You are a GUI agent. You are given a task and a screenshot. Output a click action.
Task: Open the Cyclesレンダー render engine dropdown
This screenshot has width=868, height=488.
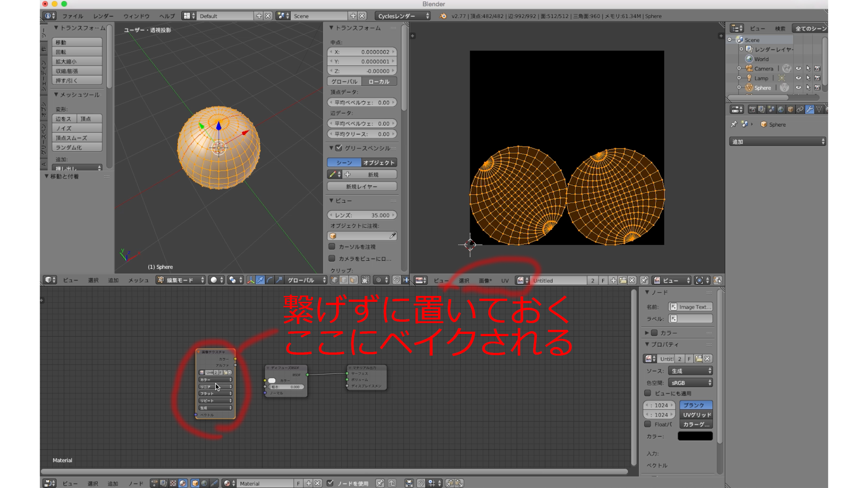(x=403, y=16)
